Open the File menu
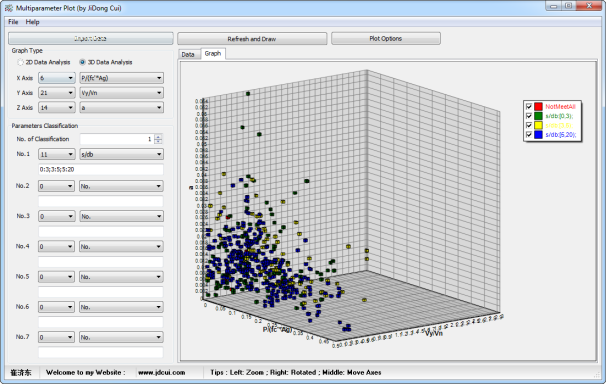The width and height of the screenshot is (606, 384). pos(13,22)
